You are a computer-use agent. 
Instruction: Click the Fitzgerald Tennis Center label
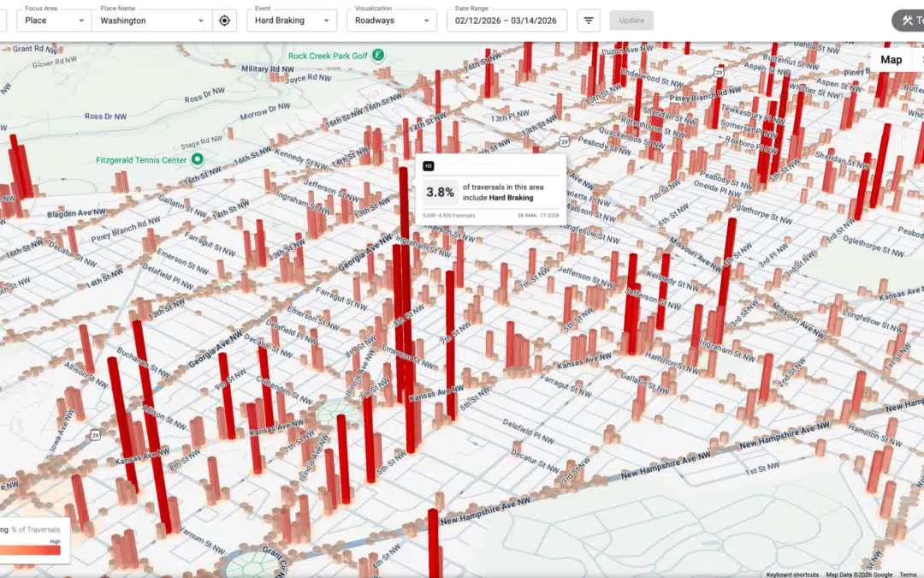pos(141,160)
